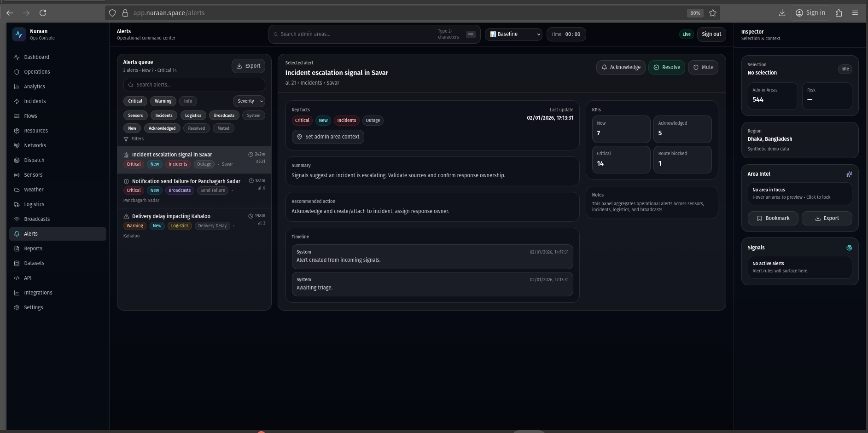
Task: Enable the Resolved status filter chip
Action: (196, 128)
